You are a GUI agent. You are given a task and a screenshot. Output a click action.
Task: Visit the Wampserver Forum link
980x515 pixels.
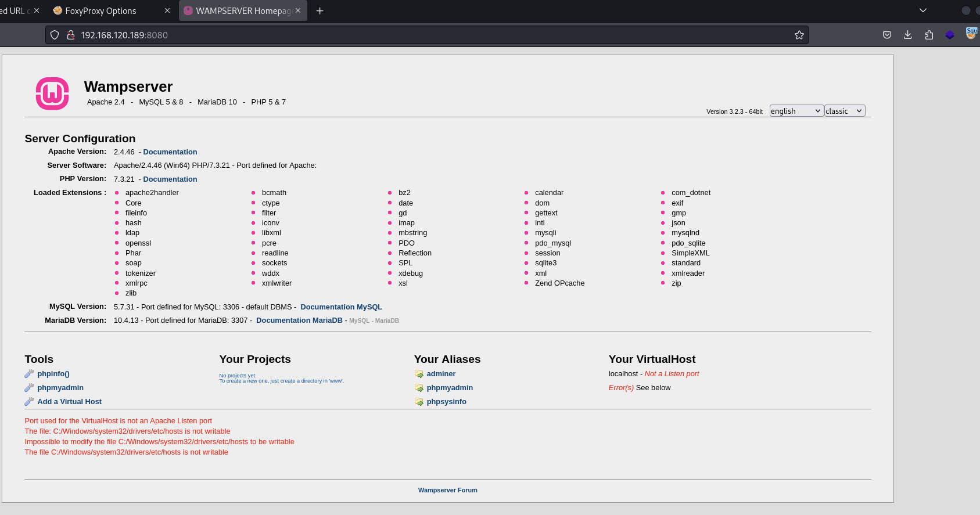(447, 490)
